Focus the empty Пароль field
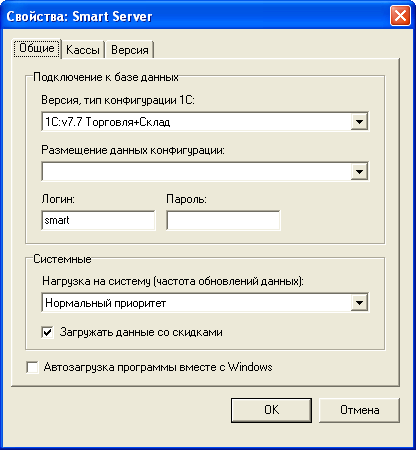The height and width of the screenshot is (450, 416). click(x=223, y=220)
